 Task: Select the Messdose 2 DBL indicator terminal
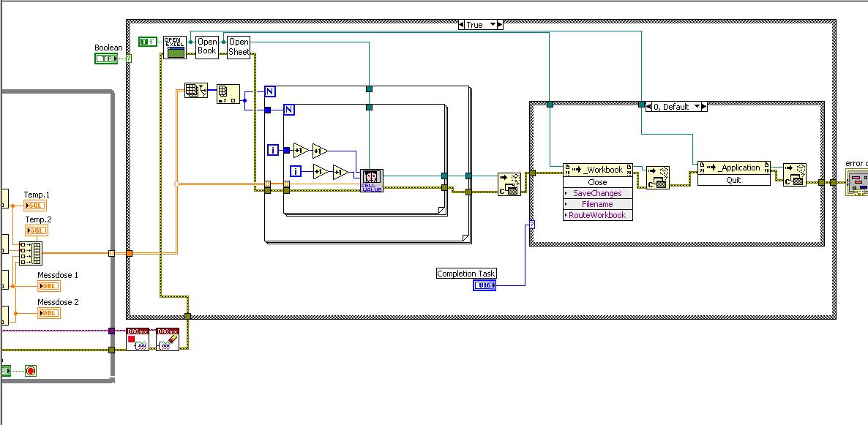click(49, 312)
